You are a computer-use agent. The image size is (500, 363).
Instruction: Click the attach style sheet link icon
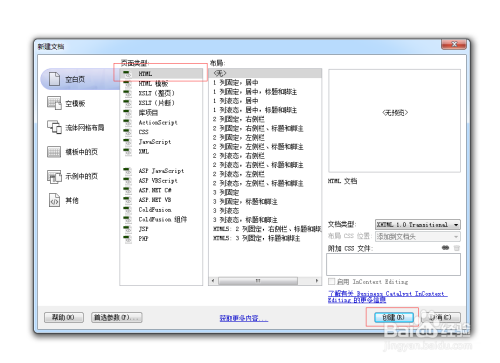(445, 248)
